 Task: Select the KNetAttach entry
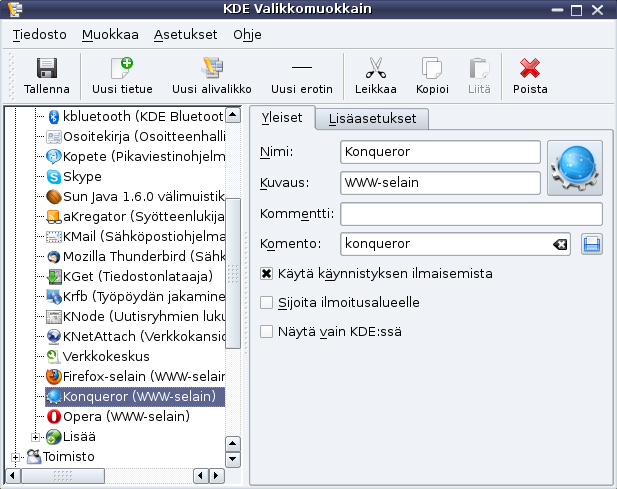pos(135,337)
